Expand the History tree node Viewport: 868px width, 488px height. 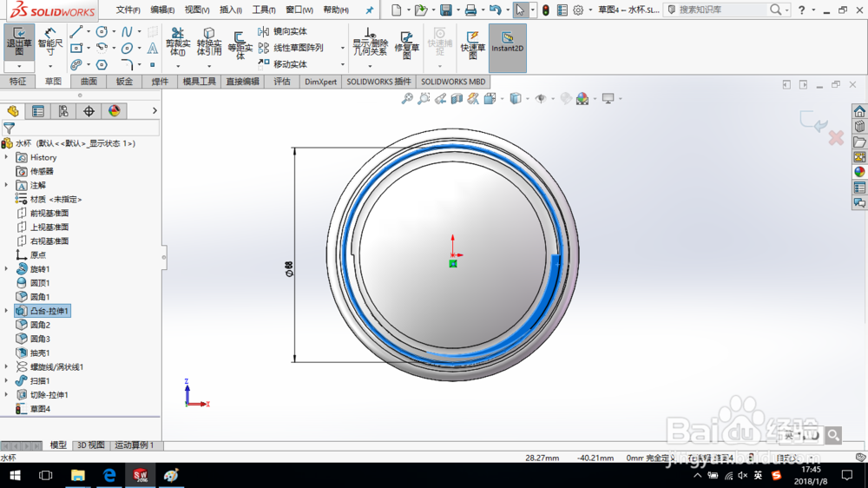coord(7,157)
